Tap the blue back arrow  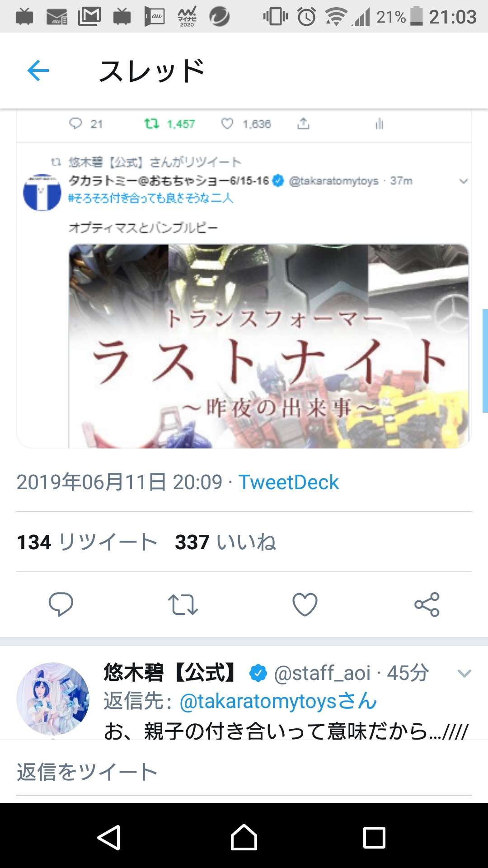click(x=38, y=71)
